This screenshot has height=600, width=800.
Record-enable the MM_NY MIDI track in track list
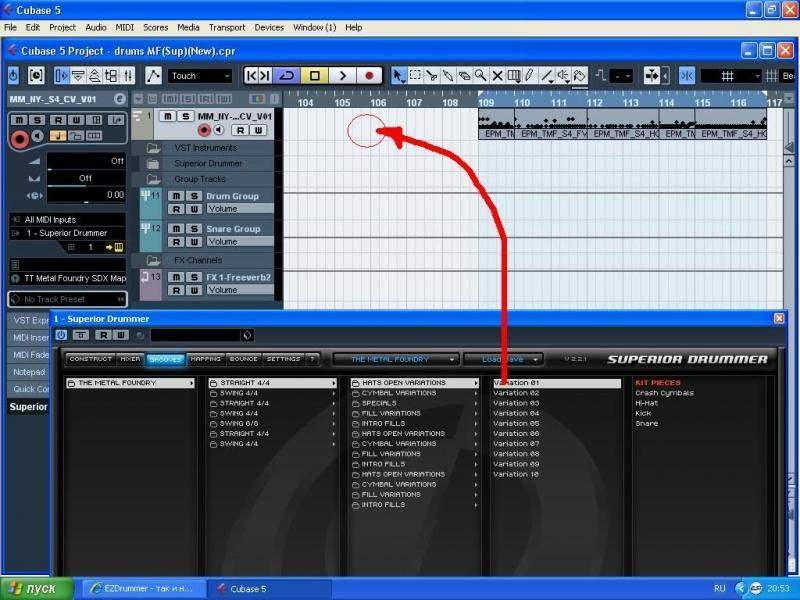(x=204, y=131)
